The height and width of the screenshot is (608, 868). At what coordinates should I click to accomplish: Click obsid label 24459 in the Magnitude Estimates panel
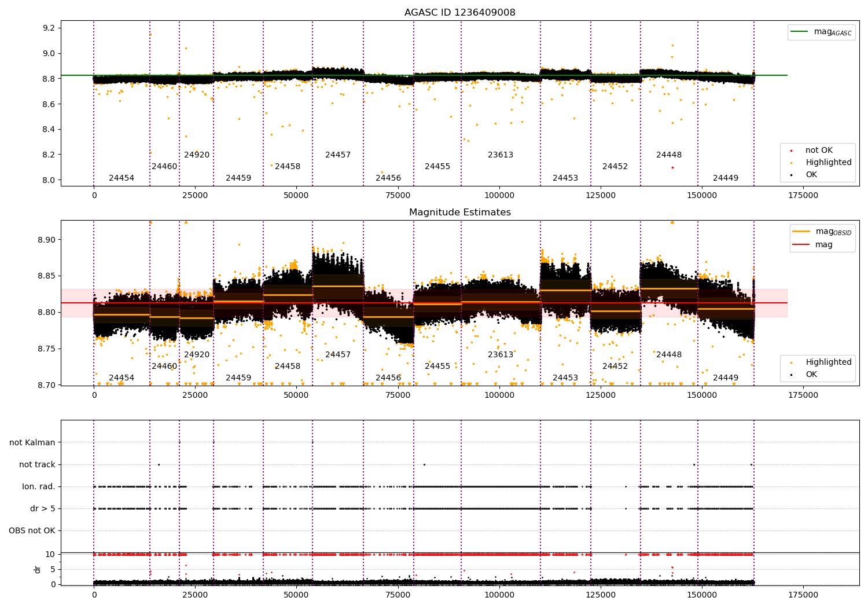238,378
